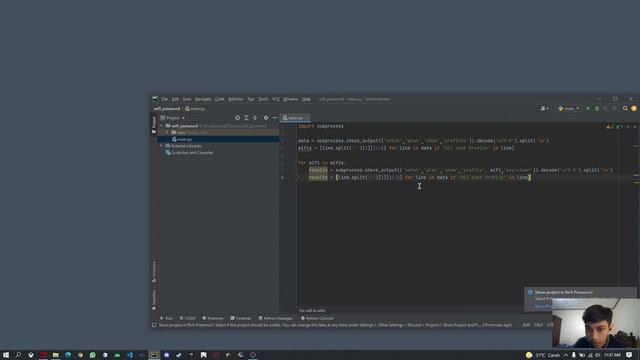
Task: Open Visual Studio Code from the taskbar
Action: coord(129,355)
